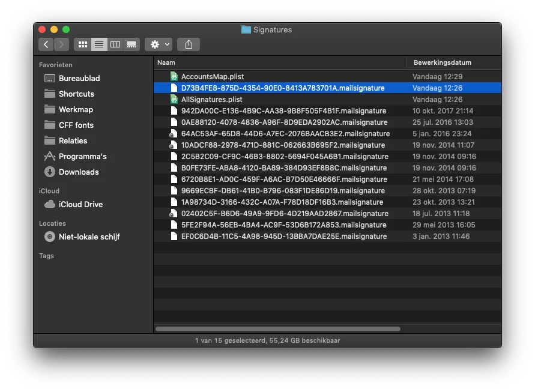Select the 1A98734D mailsignature file
Viewport: 535px width, 392px height.
327,202
